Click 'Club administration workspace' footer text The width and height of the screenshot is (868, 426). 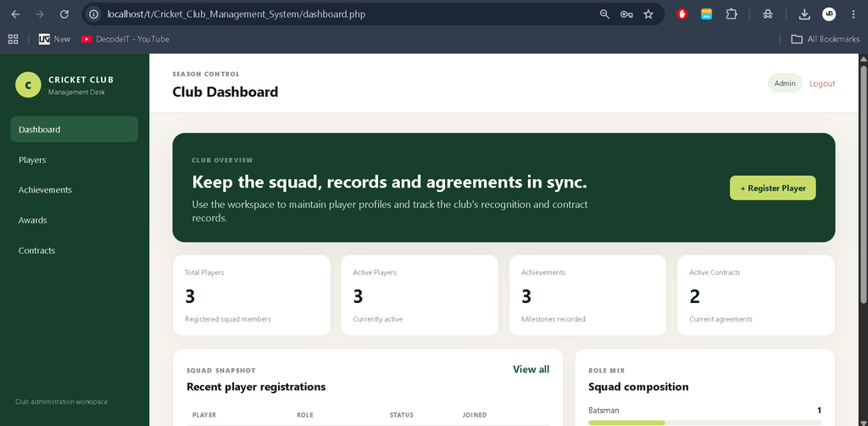tap(61, 401)
